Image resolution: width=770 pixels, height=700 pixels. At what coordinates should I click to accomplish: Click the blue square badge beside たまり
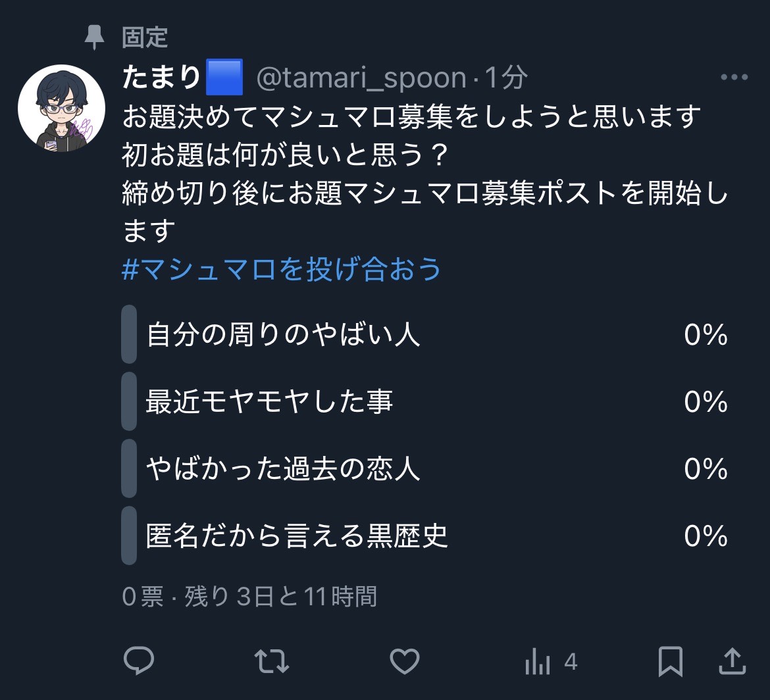click(x=224, y=78)
